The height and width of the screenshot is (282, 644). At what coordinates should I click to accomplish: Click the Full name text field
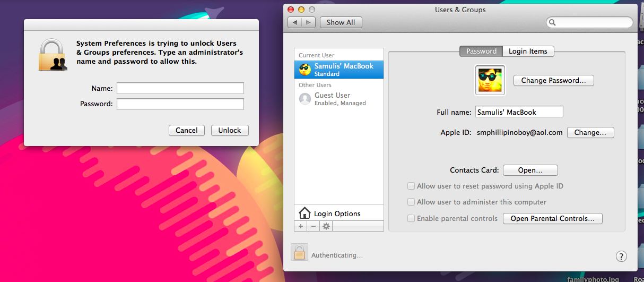coord(519,112)
